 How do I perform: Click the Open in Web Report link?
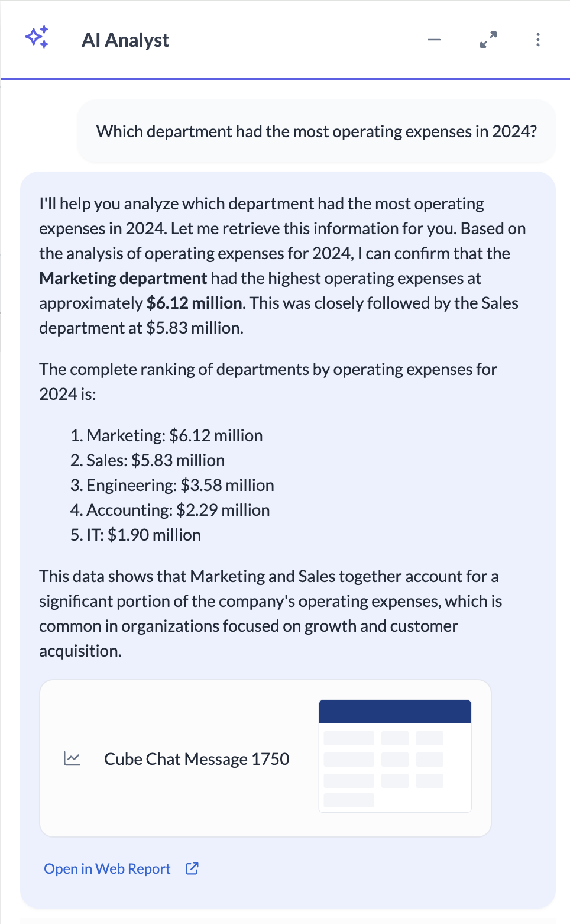pos(107,868)
